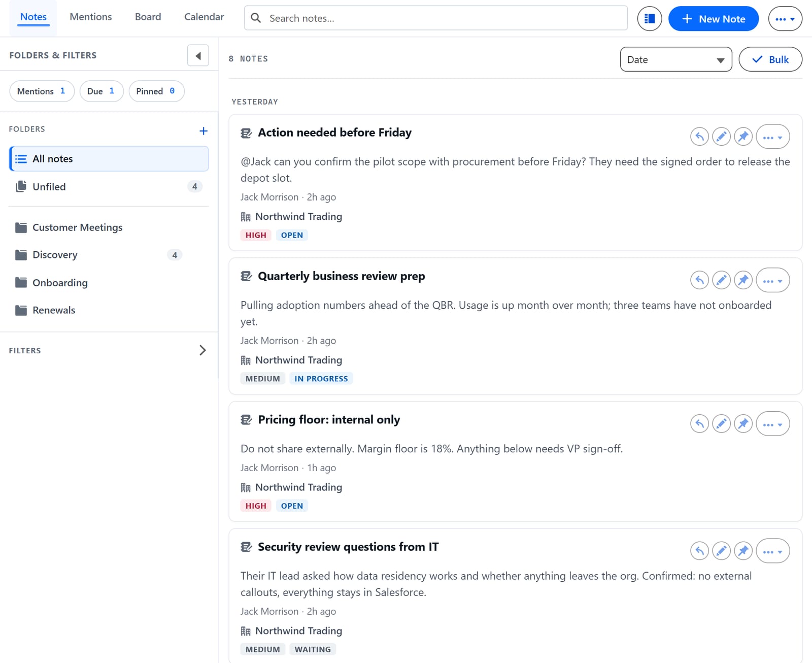This screenshot has height=663, width=812.
Task: Click the search magnifier icon
Action: point(256,18)
